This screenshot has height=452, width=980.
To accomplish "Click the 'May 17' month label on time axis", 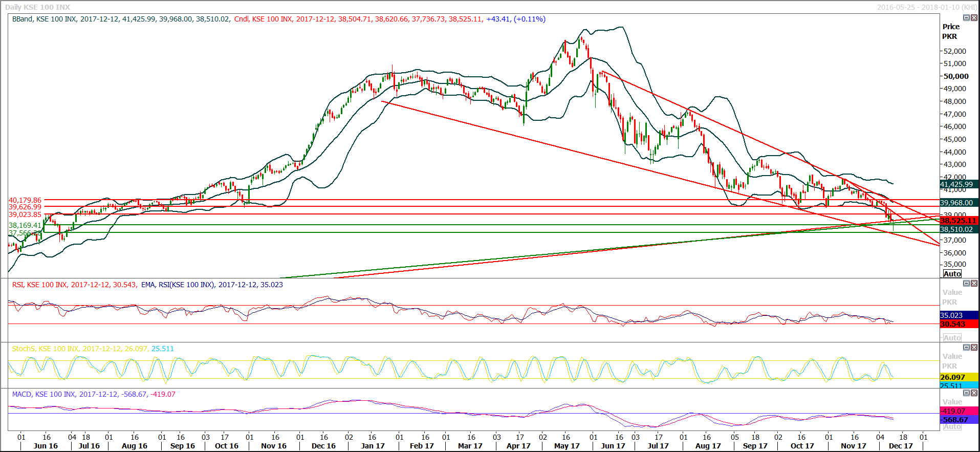I will tap(567, 446).
